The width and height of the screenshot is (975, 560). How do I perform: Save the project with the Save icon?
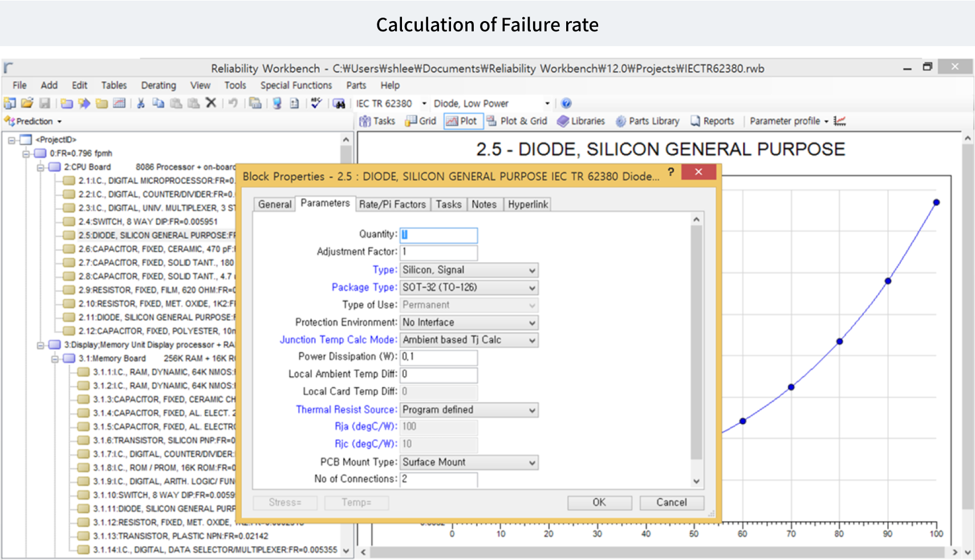[46, 103]
